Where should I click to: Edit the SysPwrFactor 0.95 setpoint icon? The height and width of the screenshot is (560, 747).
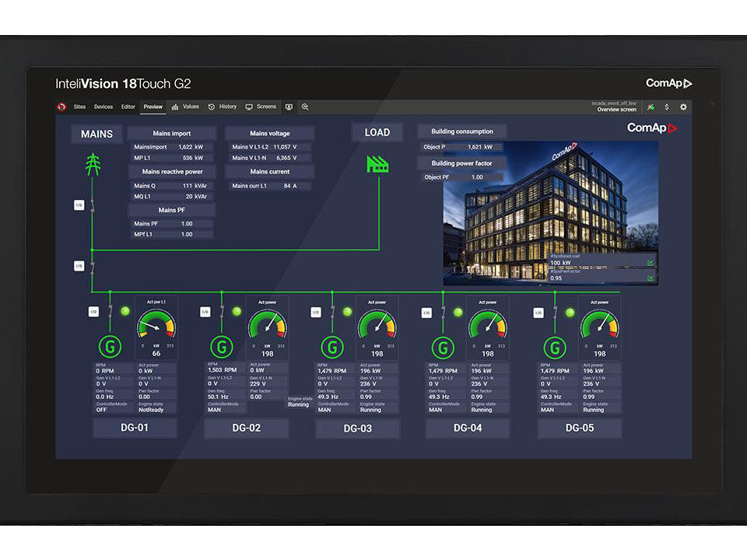[650, 277]
